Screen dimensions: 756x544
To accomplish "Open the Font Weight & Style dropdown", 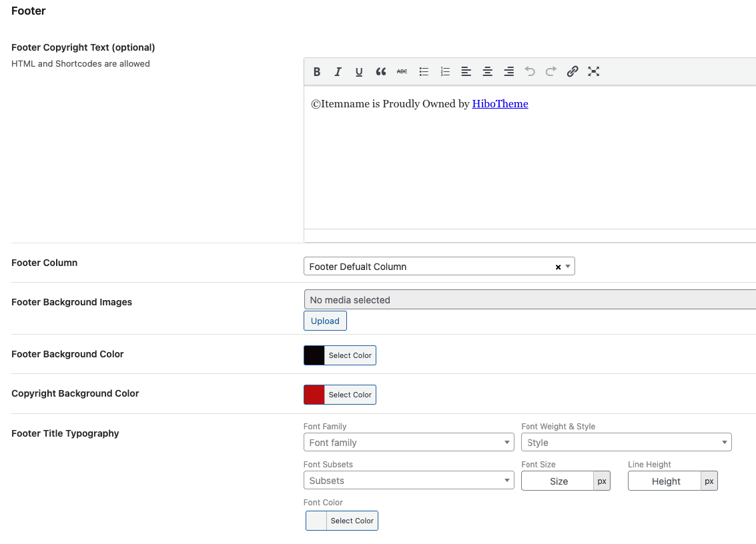I will click(626, 443).
